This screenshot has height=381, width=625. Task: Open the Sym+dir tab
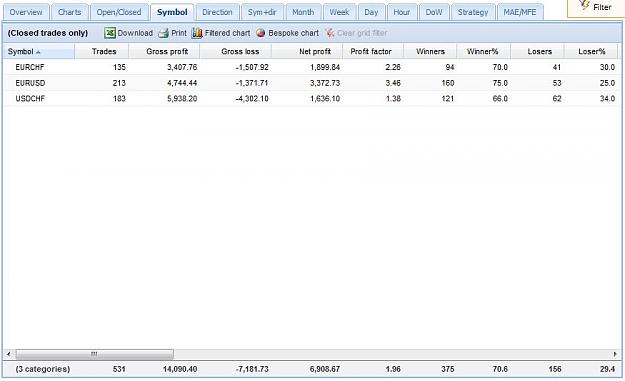pyautogui.click(x=262, y=12)
